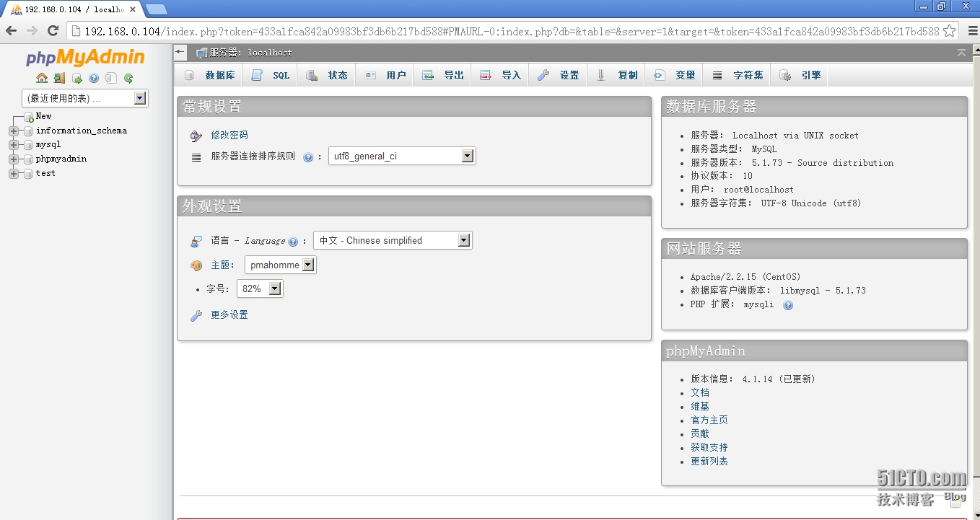
Task: Open the 字符集 (Charsets) tab
Action: pyautogui.click(x=737, y=75)
